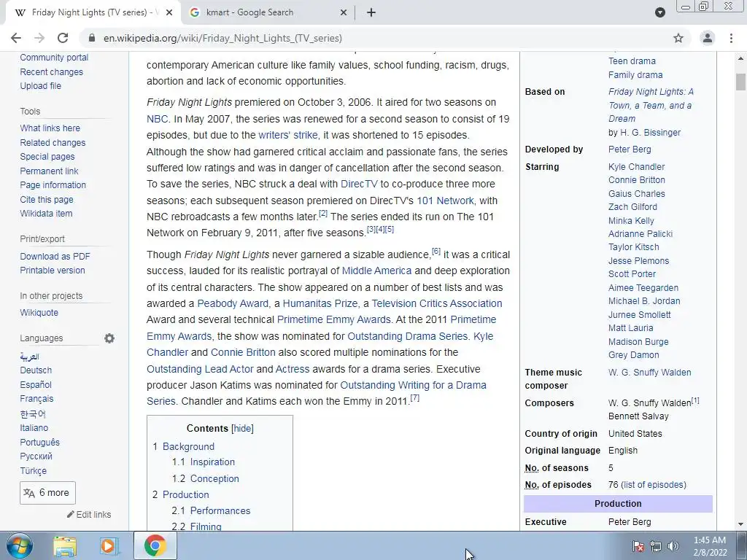Open the Chrome tab search dropdown arrow
The height and width of the screenshot is (560, 747).
coord(659,12)
